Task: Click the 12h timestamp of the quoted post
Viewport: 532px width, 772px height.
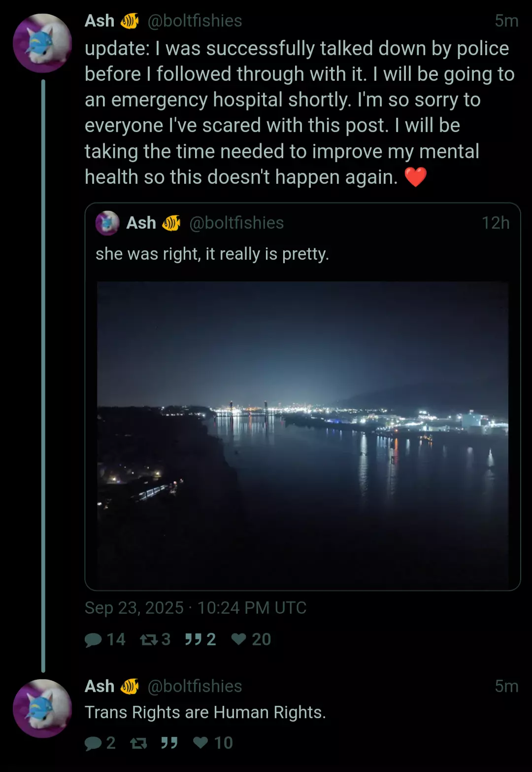Action: point(495,223)
